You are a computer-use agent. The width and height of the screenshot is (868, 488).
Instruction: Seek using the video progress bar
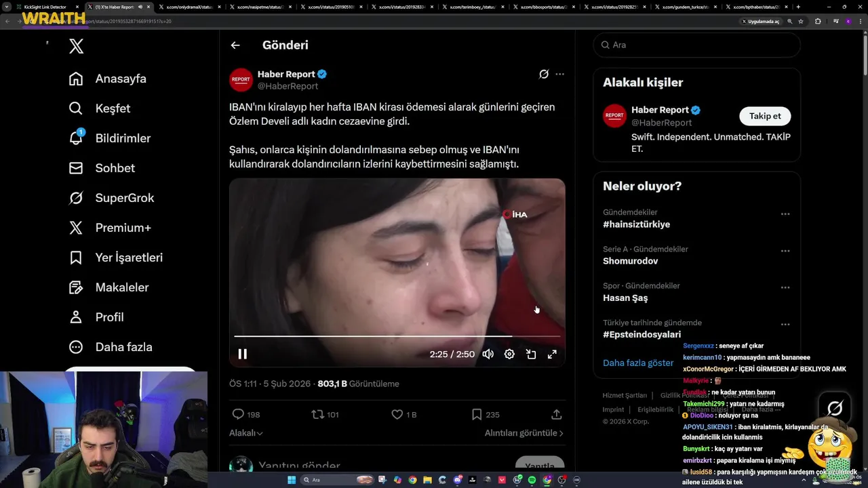[397, 335]
